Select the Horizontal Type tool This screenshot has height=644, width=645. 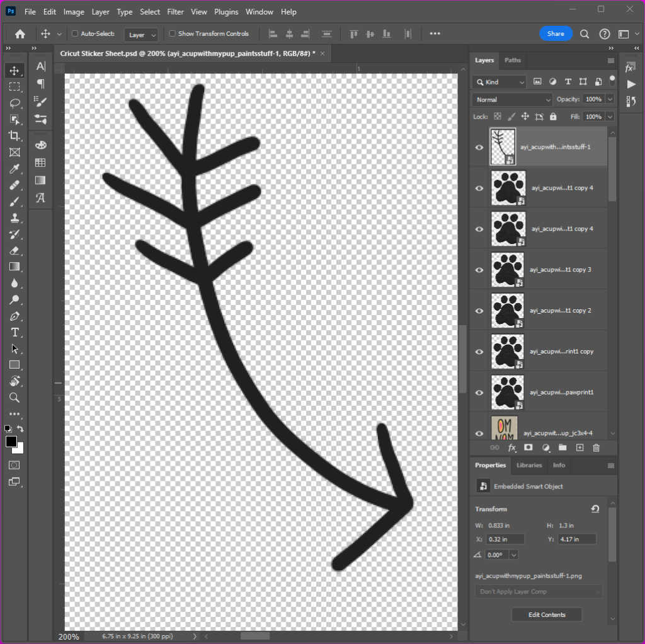(14, 332)
